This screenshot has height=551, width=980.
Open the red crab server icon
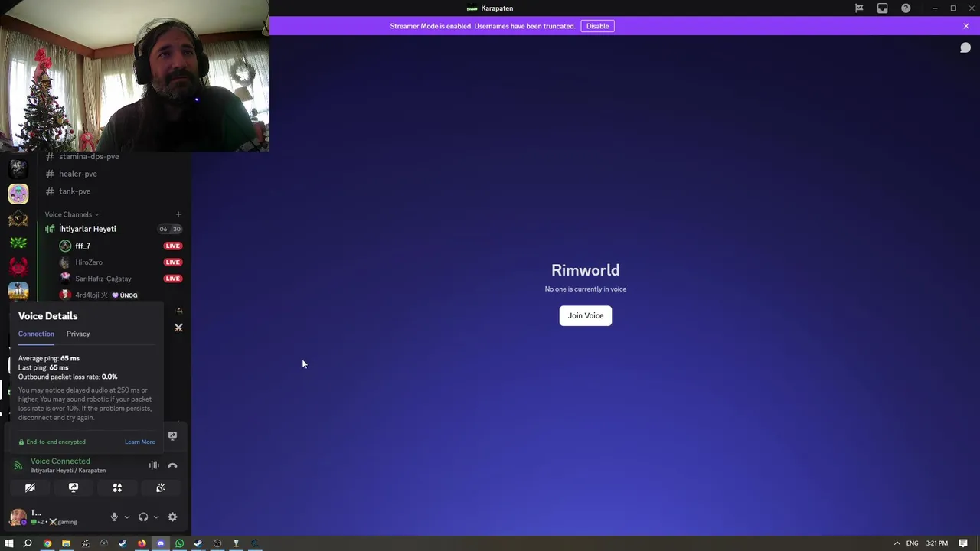(x=18, y=267)
